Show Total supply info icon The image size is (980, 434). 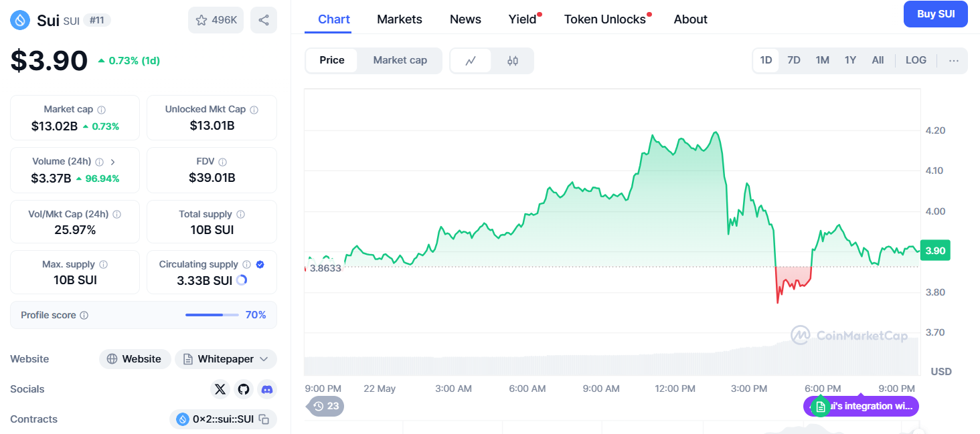coord(240,215)
